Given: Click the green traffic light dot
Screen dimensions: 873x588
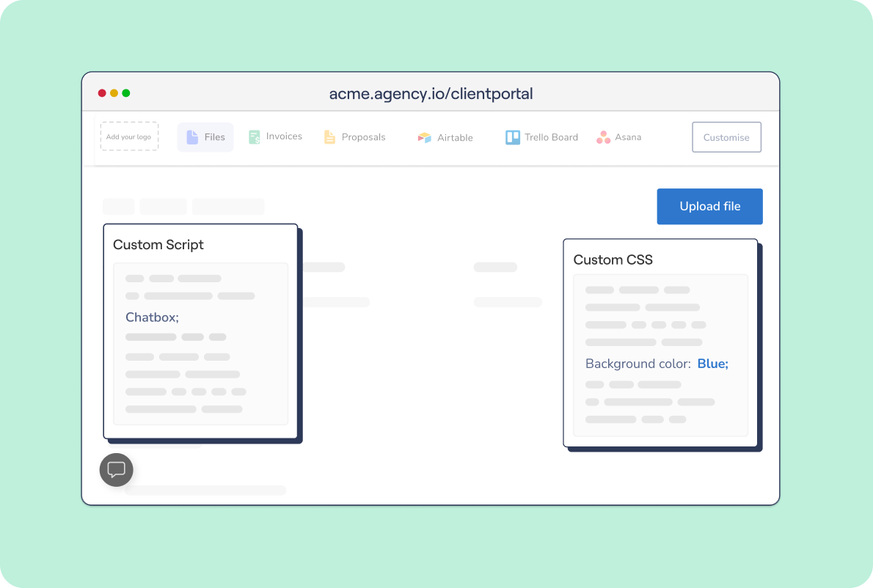Looking at the screenshot, I should (x=126, y=93).
